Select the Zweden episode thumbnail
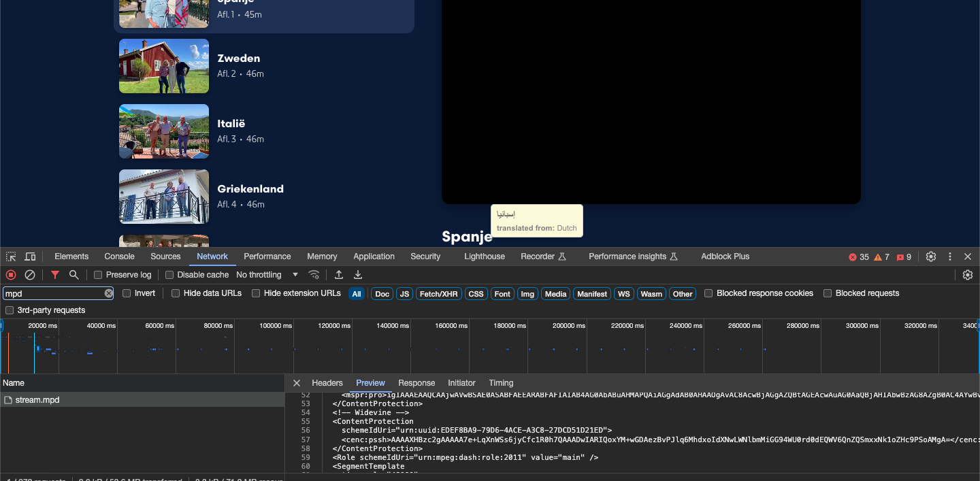Viewport: 980px width, 481px height. tap(164, 66)
